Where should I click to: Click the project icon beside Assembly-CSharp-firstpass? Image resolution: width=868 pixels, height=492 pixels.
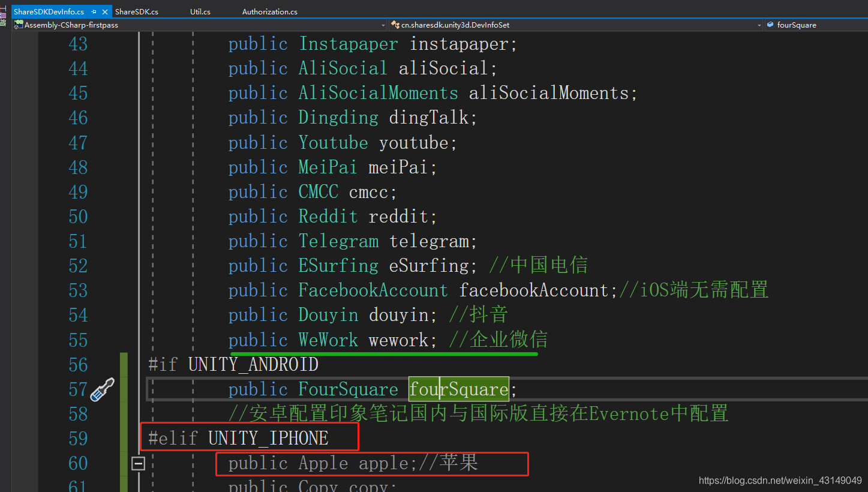coord(19,25)
